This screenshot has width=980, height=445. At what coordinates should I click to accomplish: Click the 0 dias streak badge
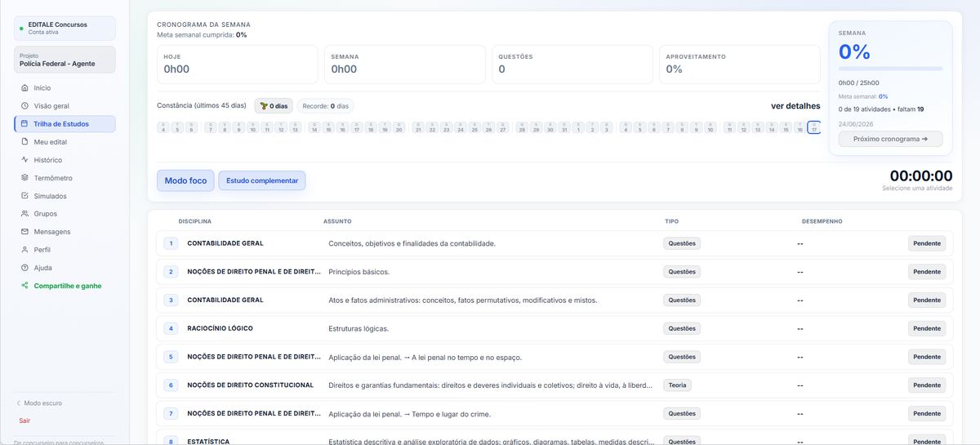[x=274, y=106]
